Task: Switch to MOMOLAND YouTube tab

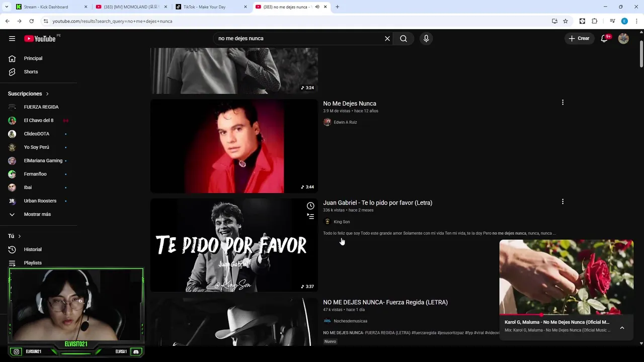Action: pyautogui.click(x=131, y=7)
